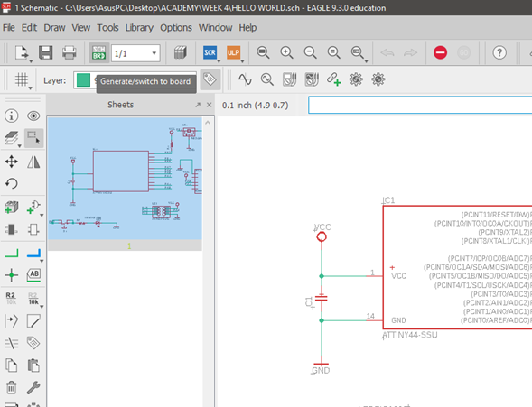This screenshot has height=407, width=532.
Task: Click the Zoom in magnifier icon
Action: 286,53
